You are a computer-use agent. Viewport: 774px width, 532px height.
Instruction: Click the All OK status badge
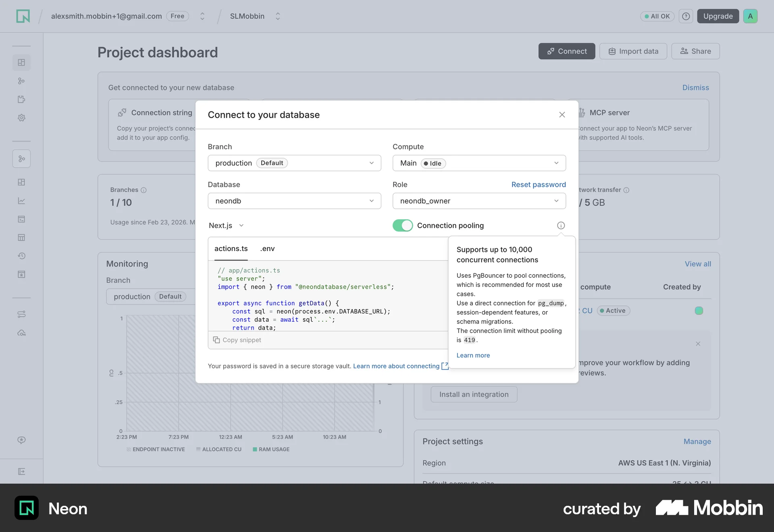[x=657, y=16]
